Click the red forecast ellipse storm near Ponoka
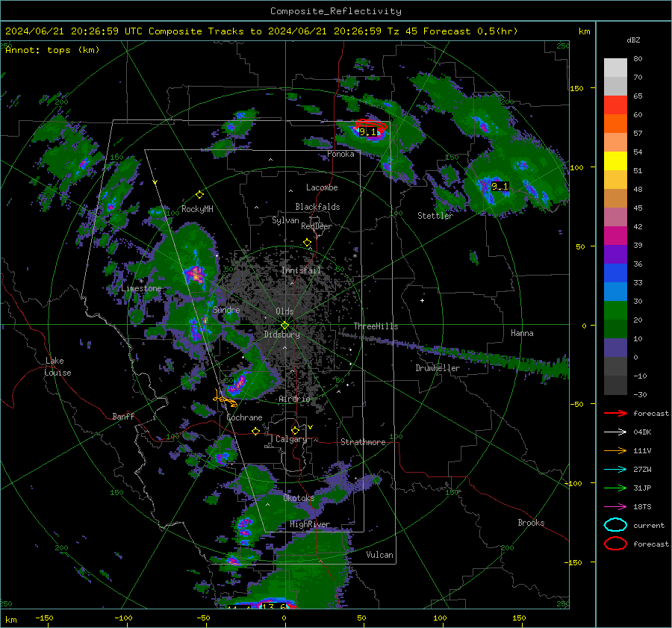672x628 pixels. coord(371,125)
